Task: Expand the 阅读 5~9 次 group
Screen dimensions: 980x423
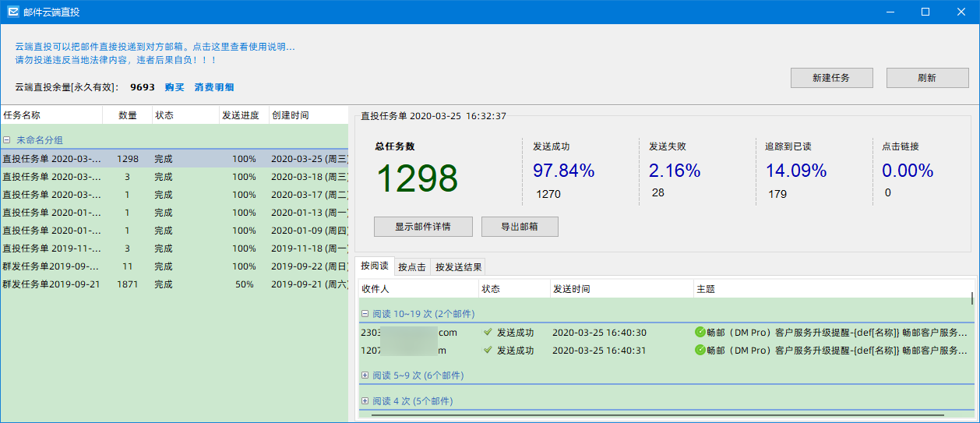Action: click(365, 375)
